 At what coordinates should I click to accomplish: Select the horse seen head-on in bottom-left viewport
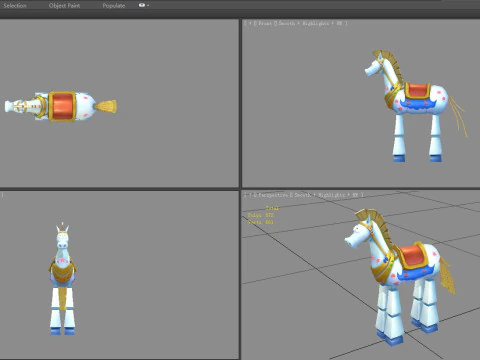62,278
